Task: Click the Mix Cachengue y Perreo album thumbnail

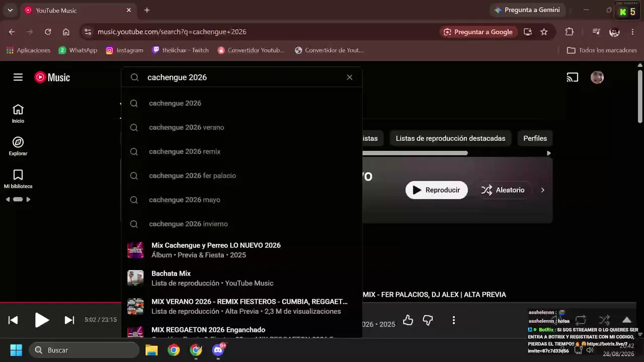Action: point(135,250)
